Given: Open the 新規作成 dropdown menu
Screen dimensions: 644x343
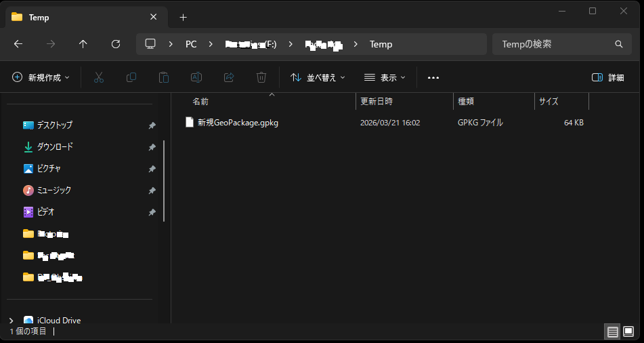Looking at the screenshot, I should point(41,77).
